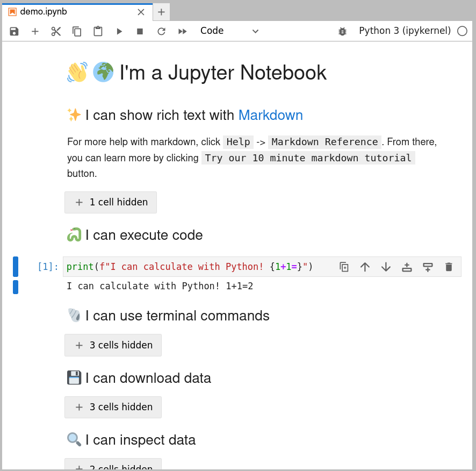Select the demo.ipynb tab
The height and width of the screenshot is (471, 476).
[70, 12]
